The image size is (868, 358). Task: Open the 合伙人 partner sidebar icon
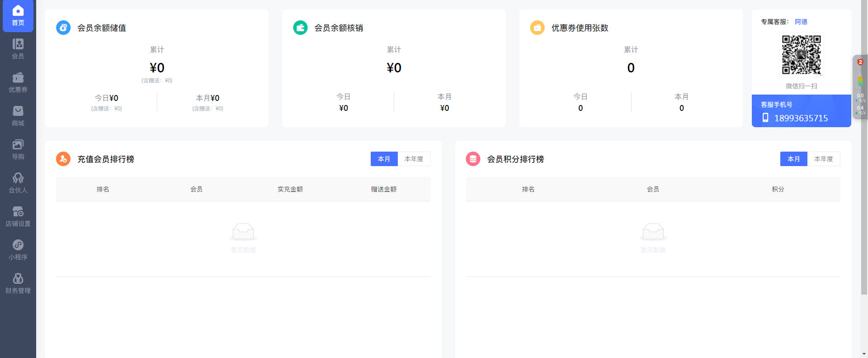click(x=18, y=183)
